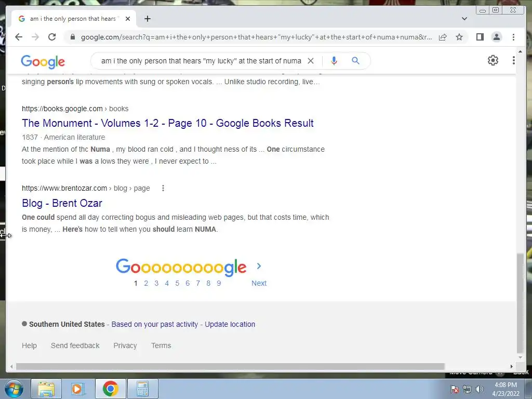Image resolution: width=532 pixels, height=399 pixels.
Task: Click the volume speaker tray icon
Action: coord(480,389)
